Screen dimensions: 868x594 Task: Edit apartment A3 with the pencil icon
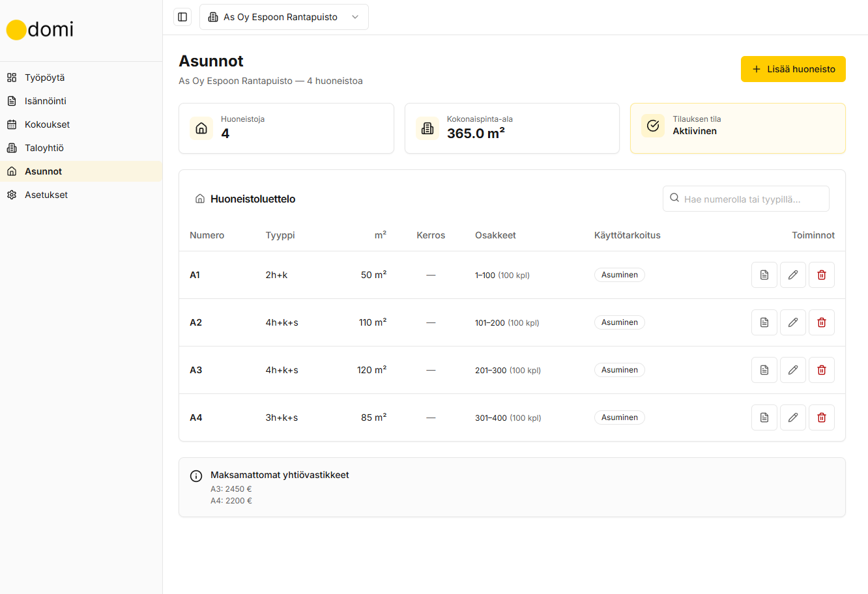click(793, 370)
